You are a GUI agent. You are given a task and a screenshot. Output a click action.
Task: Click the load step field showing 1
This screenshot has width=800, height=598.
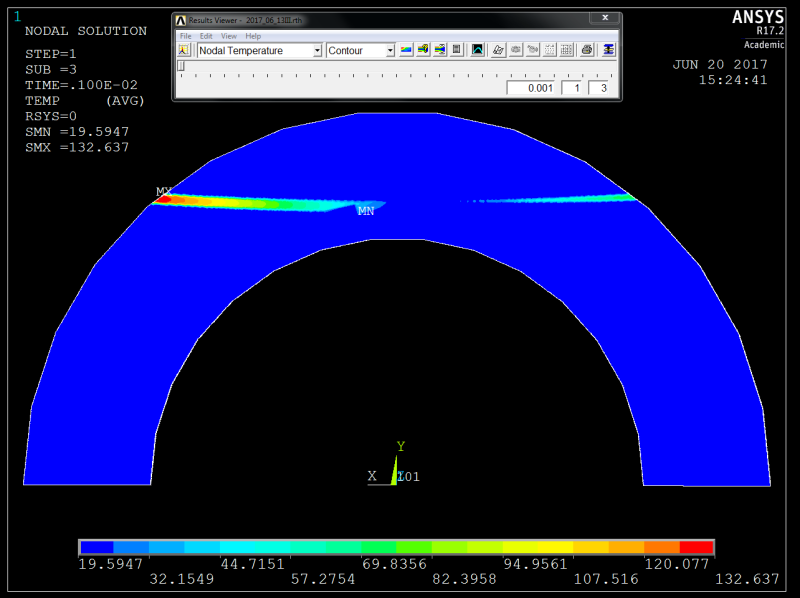(x=571, y=88)
